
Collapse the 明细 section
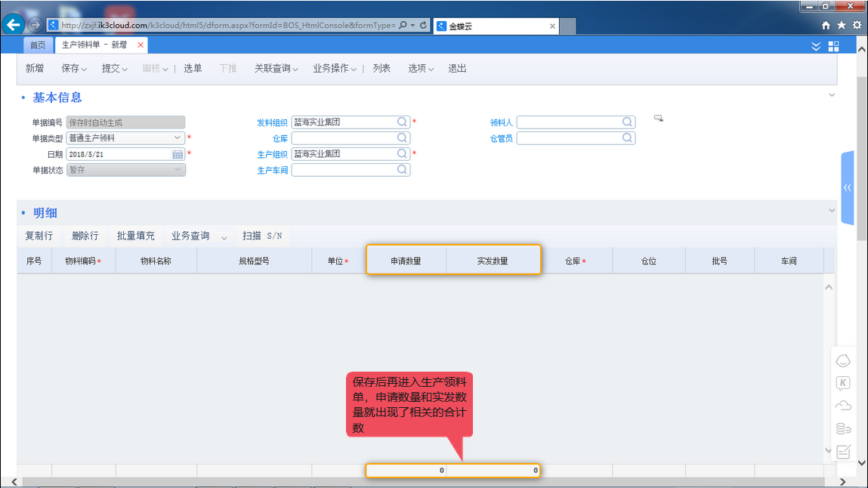click(832, 210)
